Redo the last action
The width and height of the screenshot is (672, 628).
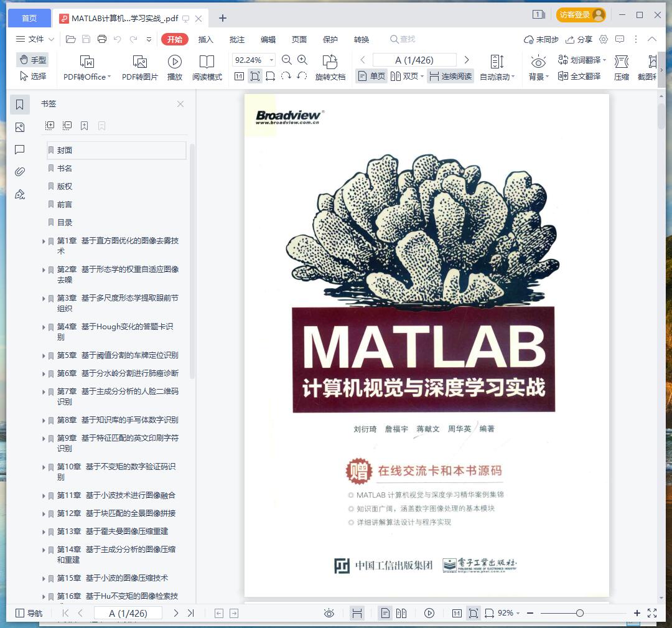click(x=133, y=39)
